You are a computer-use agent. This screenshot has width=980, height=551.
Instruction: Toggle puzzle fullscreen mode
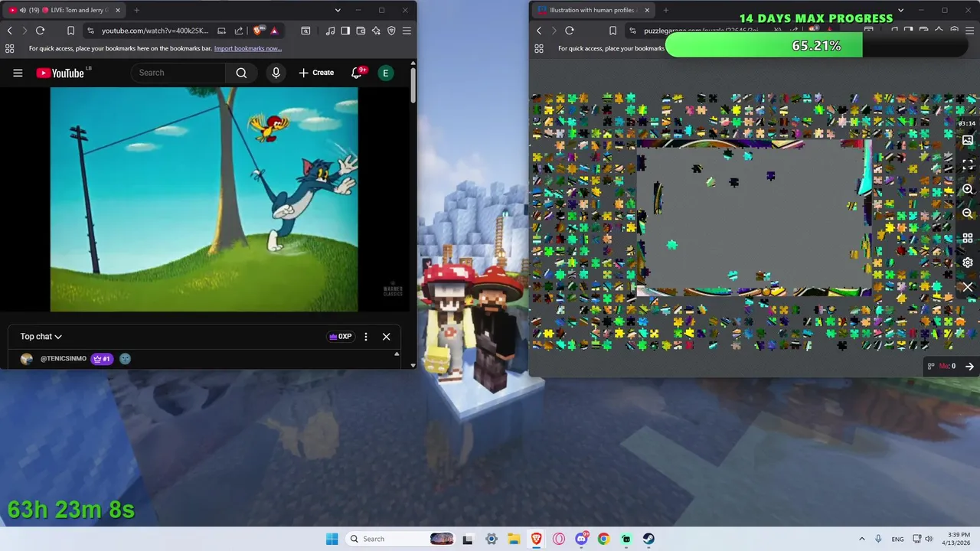(968, 165)
